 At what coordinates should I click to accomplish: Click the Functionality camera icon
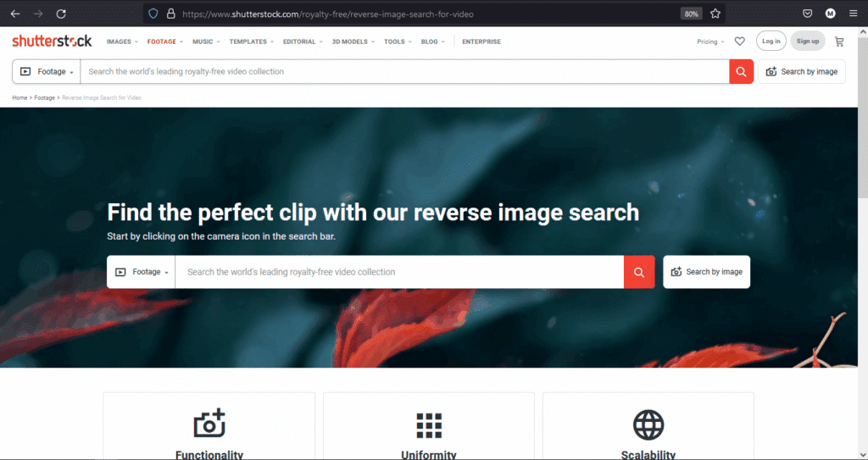tap(209, 424)
